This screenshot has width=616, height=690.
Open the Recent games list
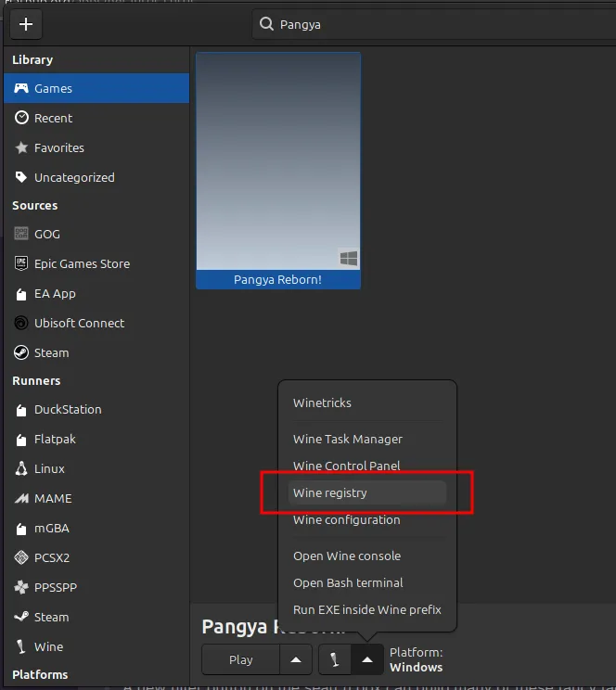click(x=96, y=118)
